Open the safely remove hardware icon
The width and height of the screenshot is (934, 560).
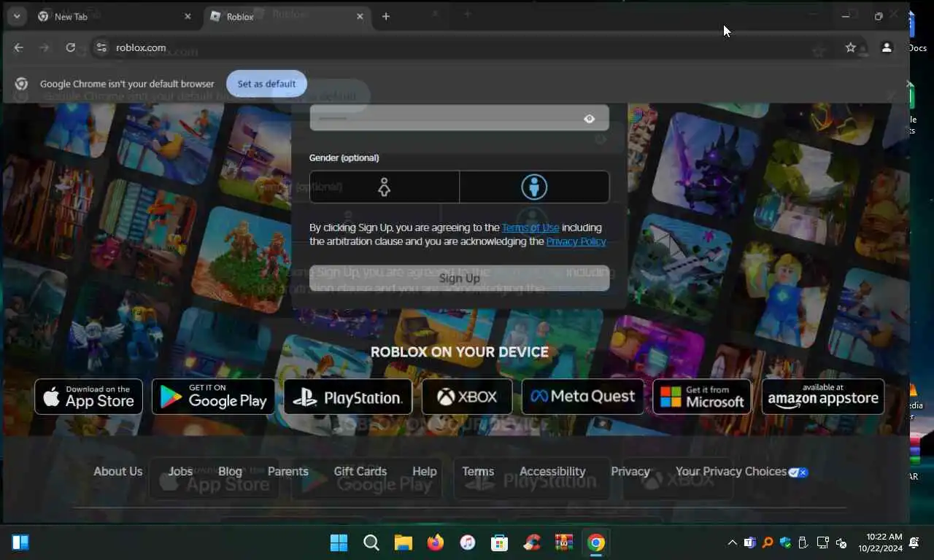click(x=803, y=542)
